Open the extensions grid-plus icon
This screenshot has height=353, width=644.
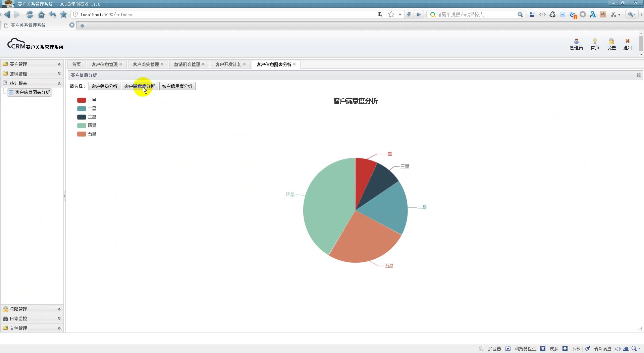[532, 14]
